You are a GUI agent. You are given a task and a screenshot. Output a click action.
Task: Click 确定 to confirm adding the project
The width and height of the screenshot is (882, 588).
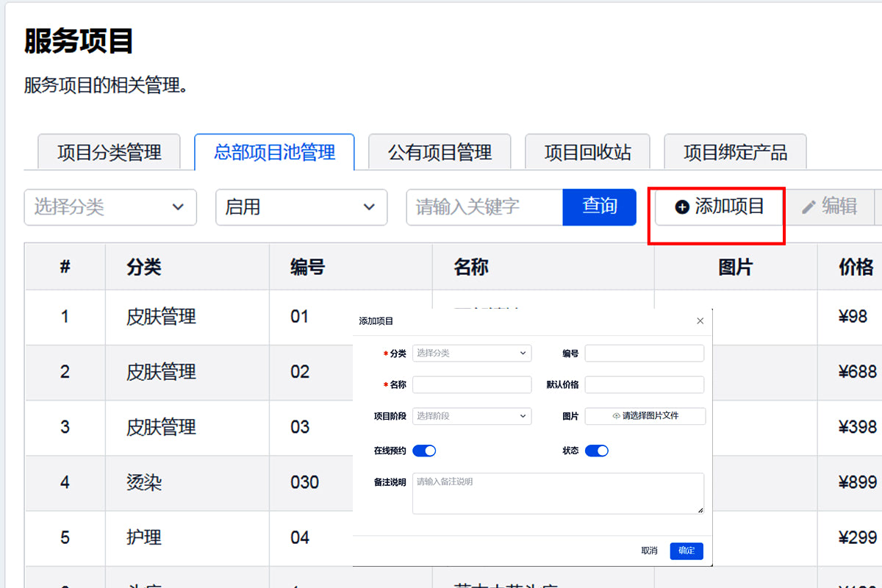coord(686,551)
